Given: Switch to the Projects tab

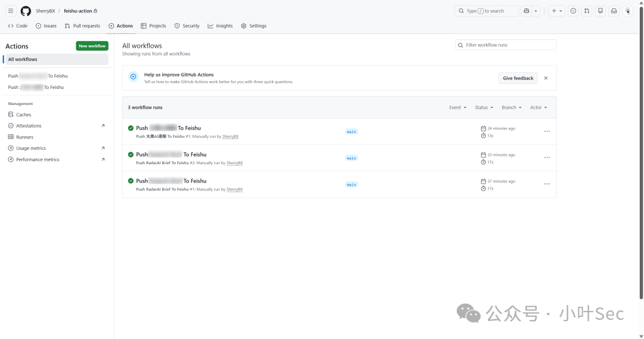Looking at the screenshot, I should [153, 26].
